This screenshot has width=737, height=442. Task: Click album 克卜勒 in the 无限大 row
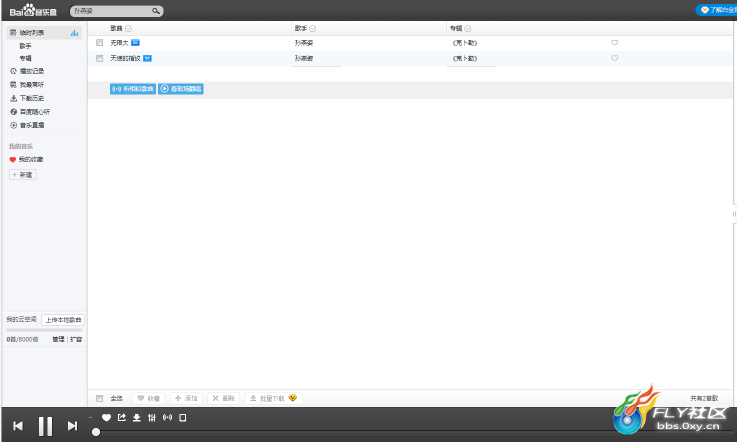465,43
